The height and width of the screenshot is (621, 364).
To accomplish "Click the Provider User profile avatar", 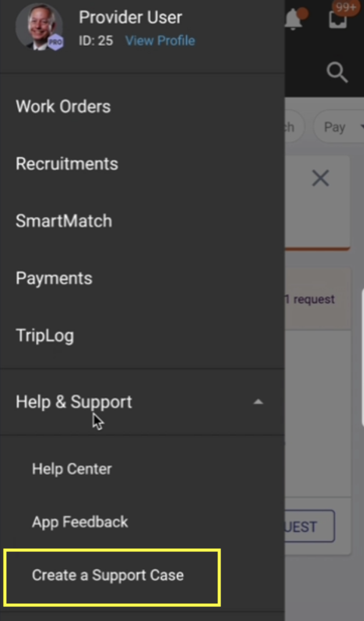I will coord(39,27).
